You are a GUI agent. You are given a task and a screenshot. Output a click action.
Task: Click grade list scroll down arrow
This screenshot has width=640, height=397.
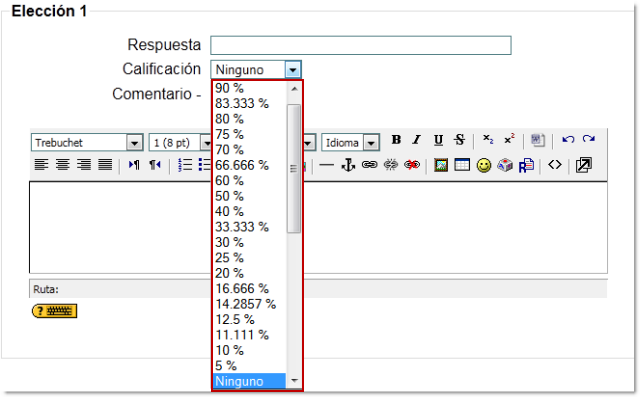pos(294,381)
